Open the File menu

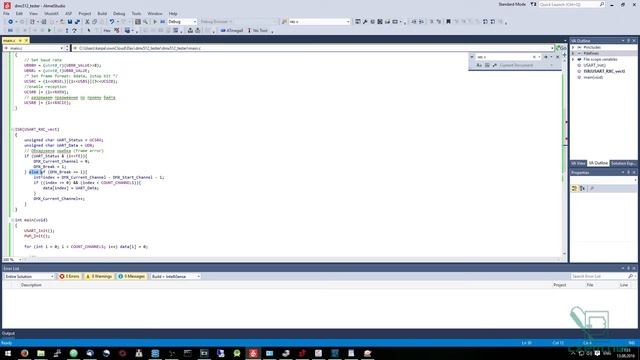6,13
